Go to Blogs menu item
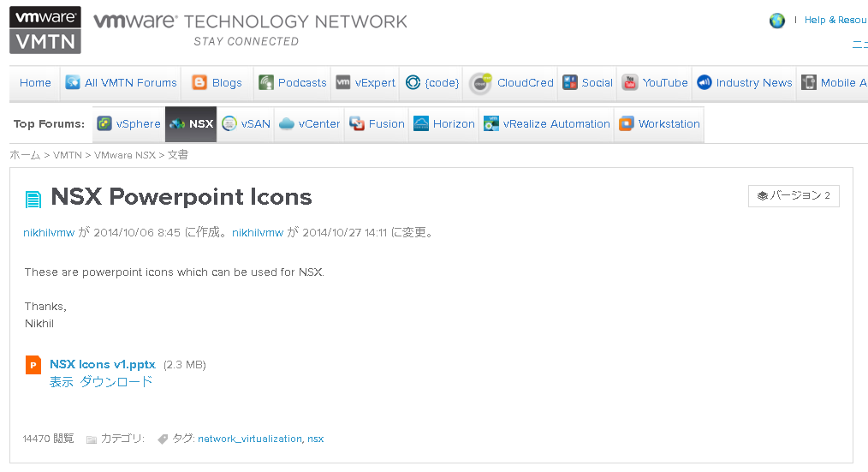Image resolution: width=868 pixels, height=472 pixels. [227, 82]
